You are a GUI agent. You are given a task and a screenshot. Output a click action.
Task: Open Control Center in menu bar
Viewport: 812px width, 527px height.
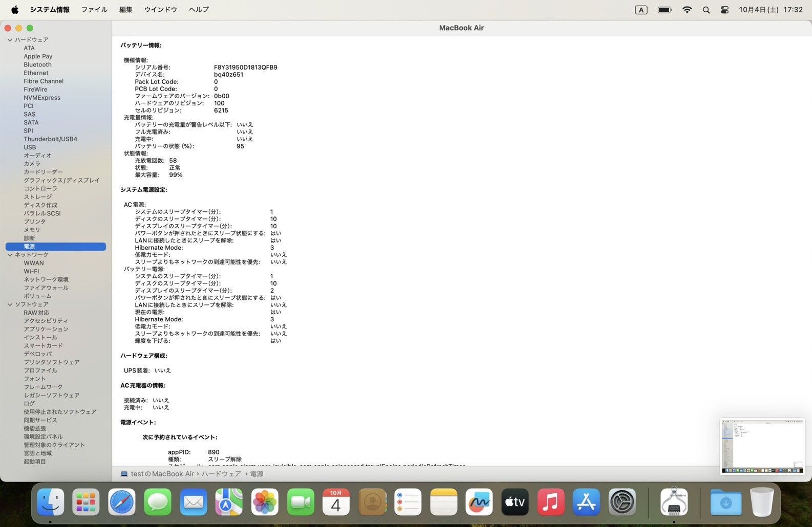coord(724,10)
